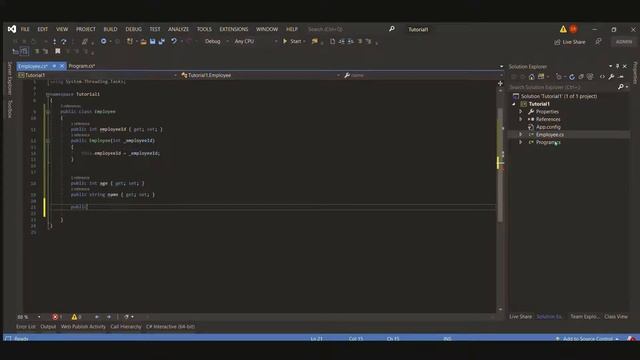Open Solution Explorer window options dropdown arrow

pyautogui.click(x=611, y=66)
